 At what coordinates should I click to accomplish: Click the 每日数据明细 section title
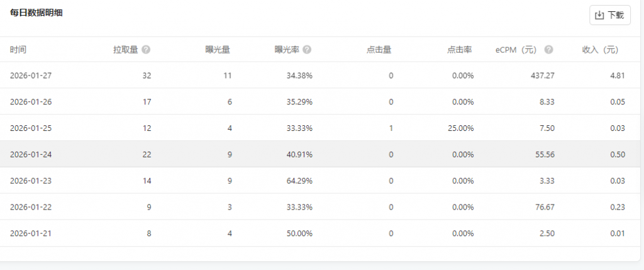point(36,12)
